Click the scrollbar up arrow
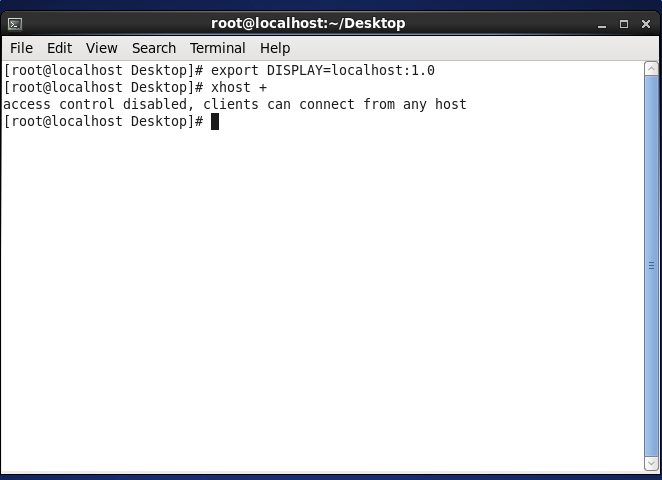 (x=652, y=67)
